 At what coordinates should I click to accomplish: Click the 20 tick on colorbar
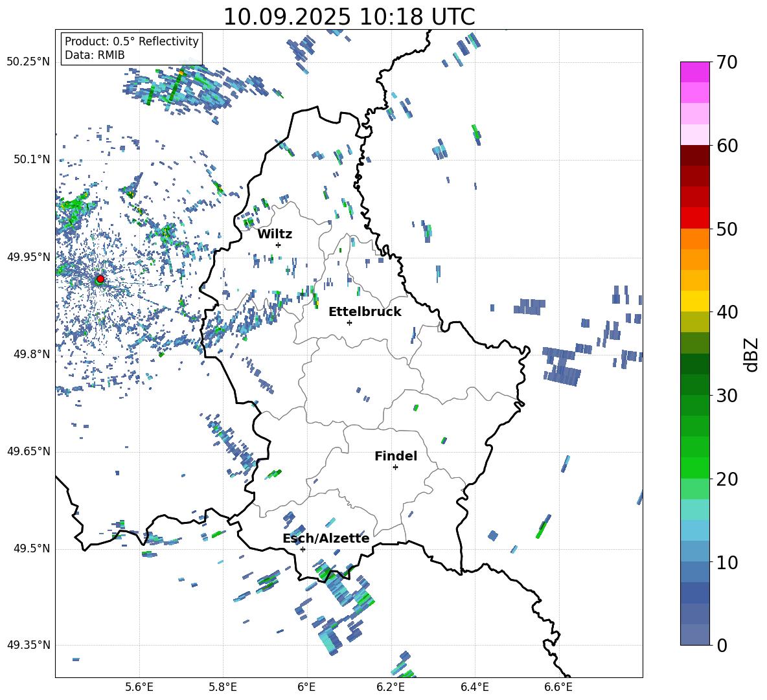pyautogui.click(x=727, y=479)
